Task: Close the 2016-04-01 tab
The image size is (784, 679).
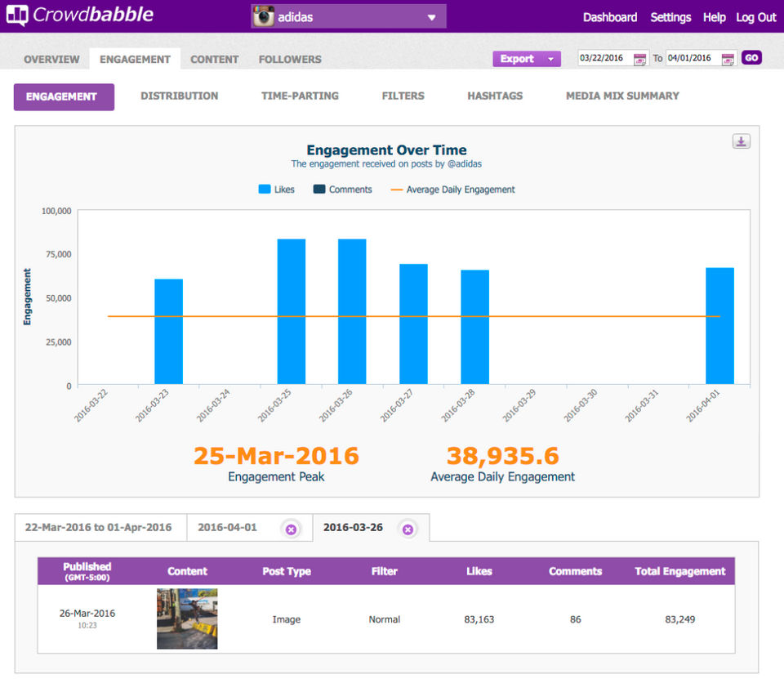Action: 291,529
